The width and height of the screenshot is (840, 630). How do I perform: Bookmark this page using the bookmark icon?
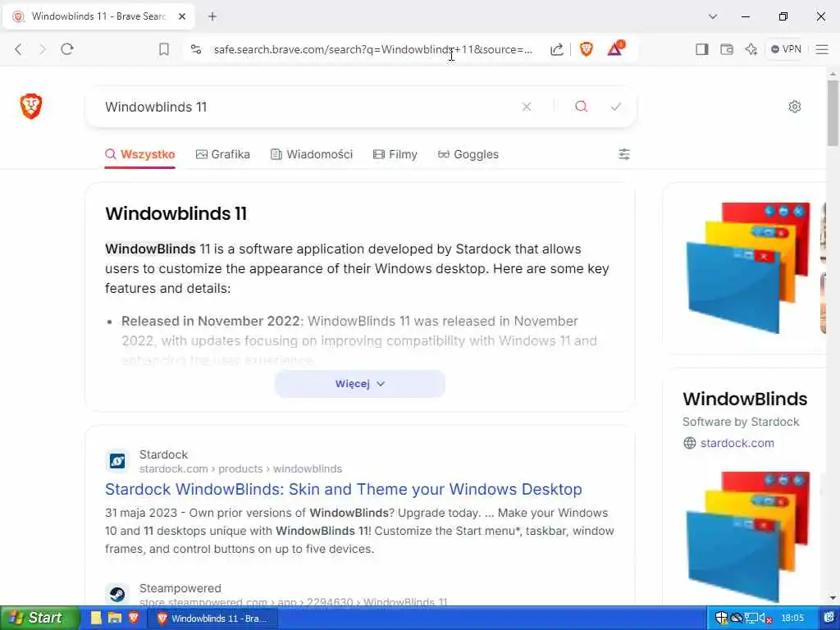(x=164, y=49)
